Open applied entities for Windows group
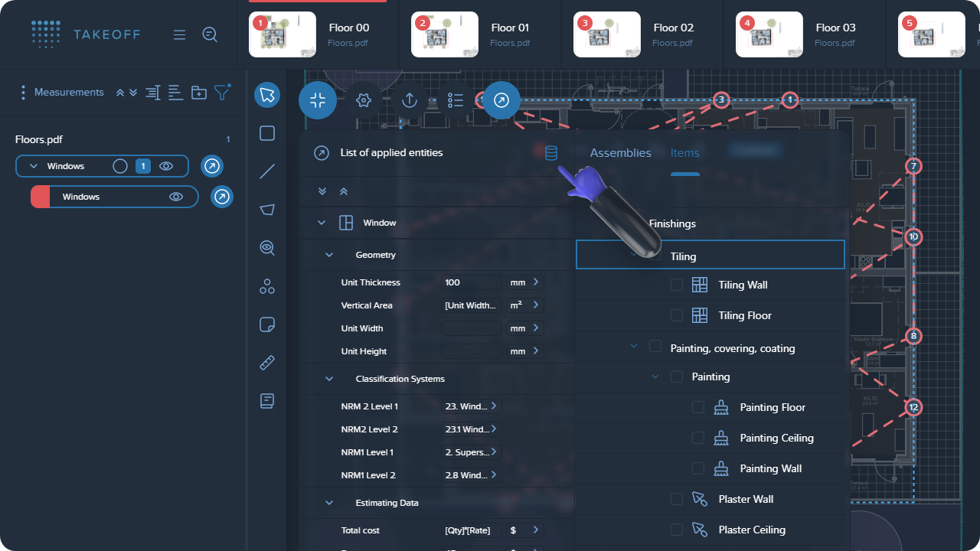The width and height of the screenshot is (980, 551). point(212,166)
